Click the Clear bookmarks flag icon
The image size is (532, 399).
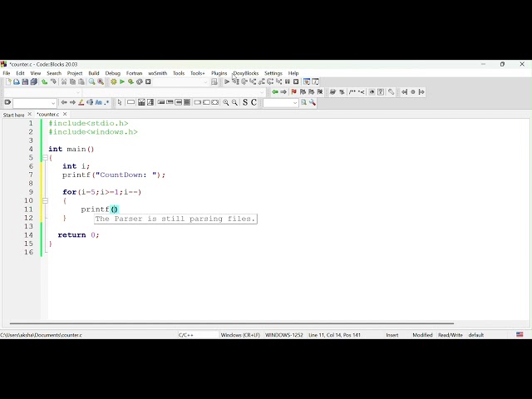click(x=320, y=92)
